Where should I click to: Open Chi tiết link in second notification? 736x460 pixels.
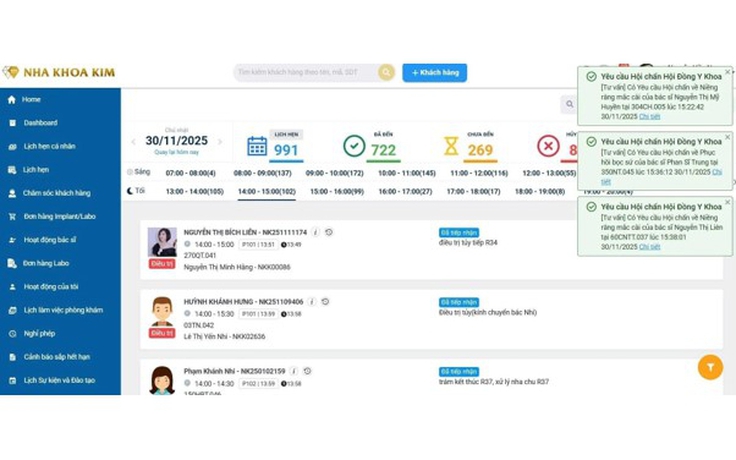point(717,172)
